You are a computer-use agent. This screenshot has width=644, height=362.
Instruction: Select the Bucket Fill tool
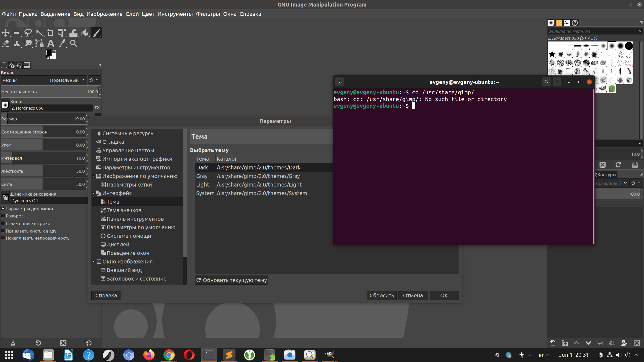(85, 33)
